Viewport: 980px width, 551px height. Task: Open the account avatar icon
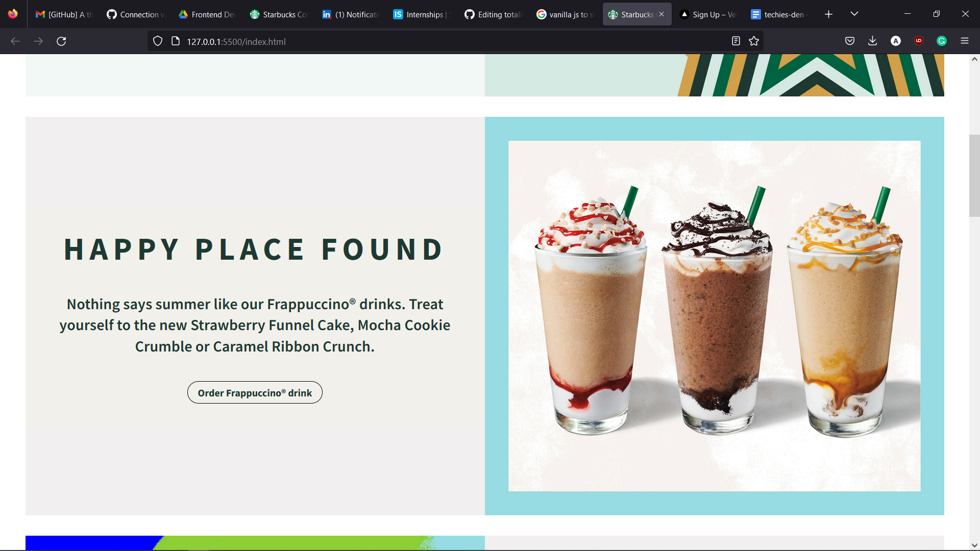pos(895,41)
